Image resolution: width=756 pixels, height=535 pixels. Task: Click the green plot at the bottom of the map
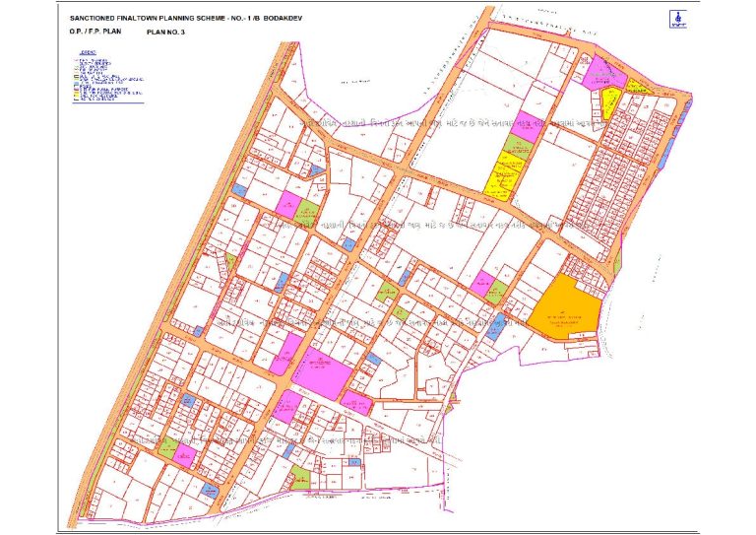click(x=300, y=479)
